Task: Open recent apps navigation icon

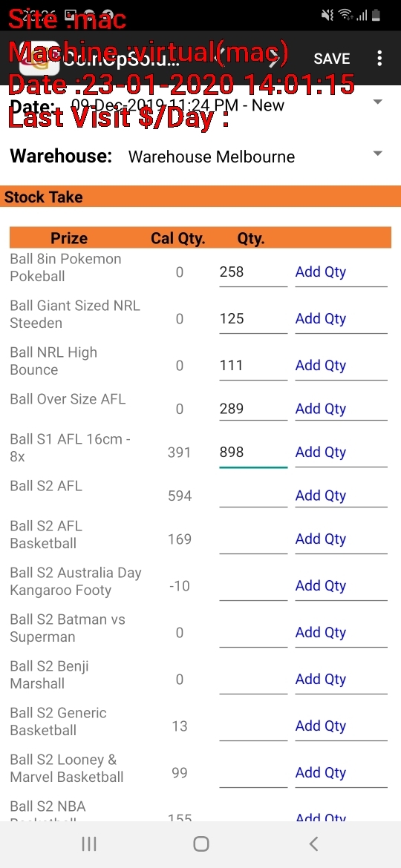Action: [88, 844]
